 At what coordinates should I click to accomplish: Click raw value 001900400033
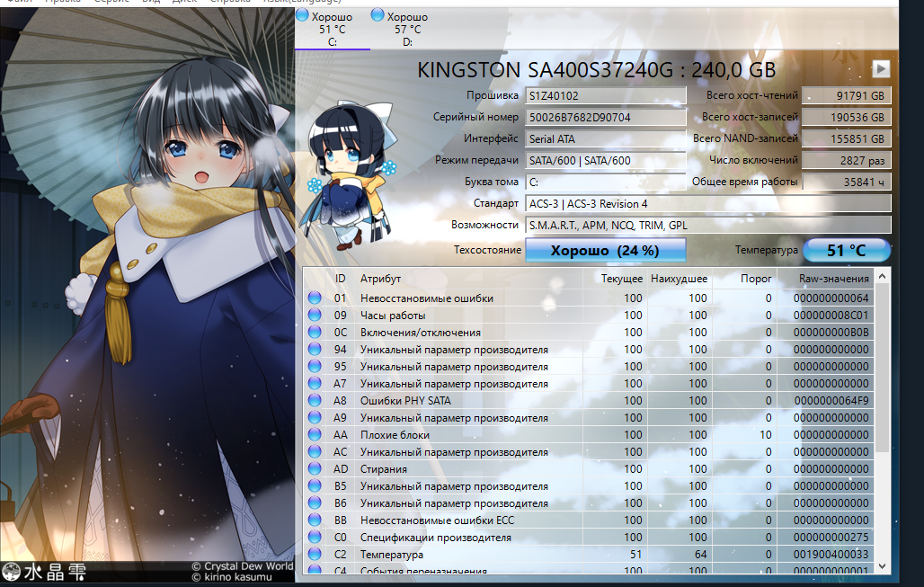(x=831, y=555)
